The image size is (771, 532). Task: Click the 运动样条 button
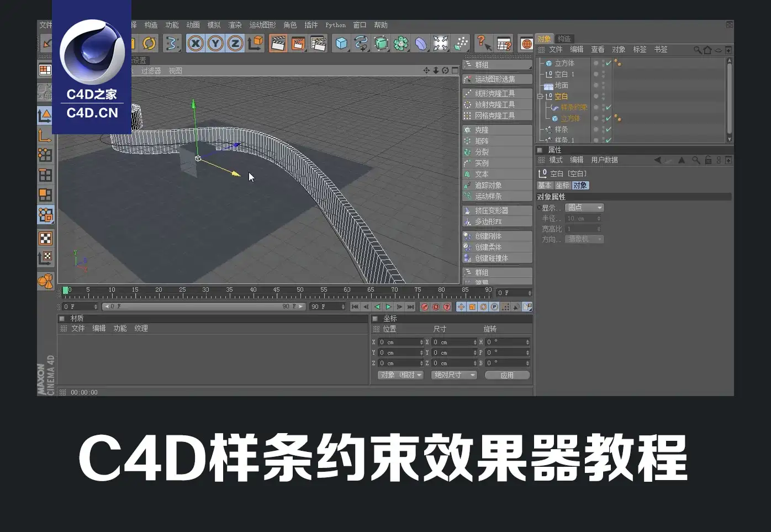coord(497,196)
